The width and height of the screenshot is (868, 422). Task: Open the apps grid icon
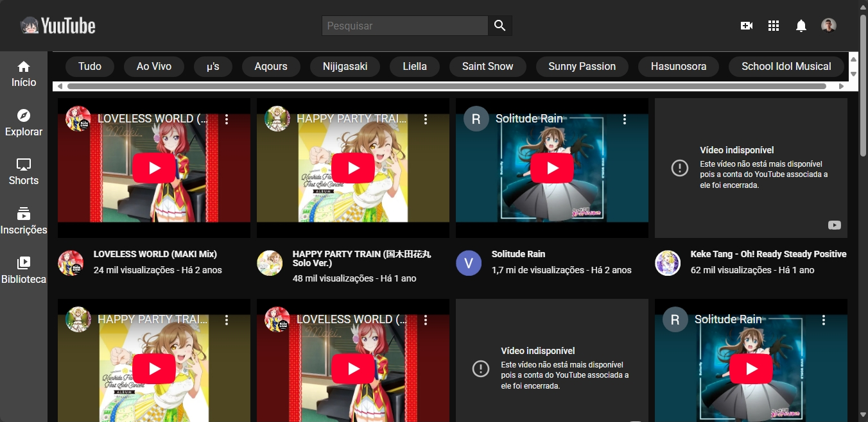pos(774,26)
